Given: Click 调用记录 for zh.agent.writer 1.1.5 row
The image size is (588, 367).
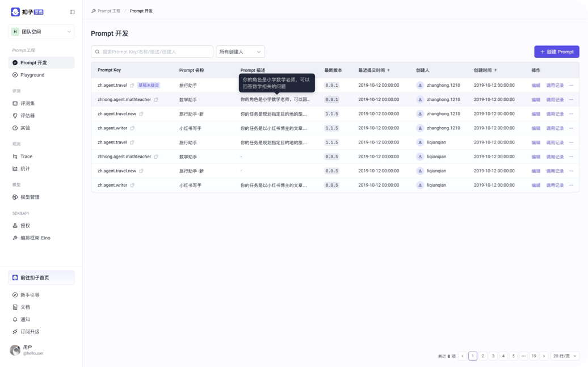Looking at the screenshot, I should tap(555, 128).
